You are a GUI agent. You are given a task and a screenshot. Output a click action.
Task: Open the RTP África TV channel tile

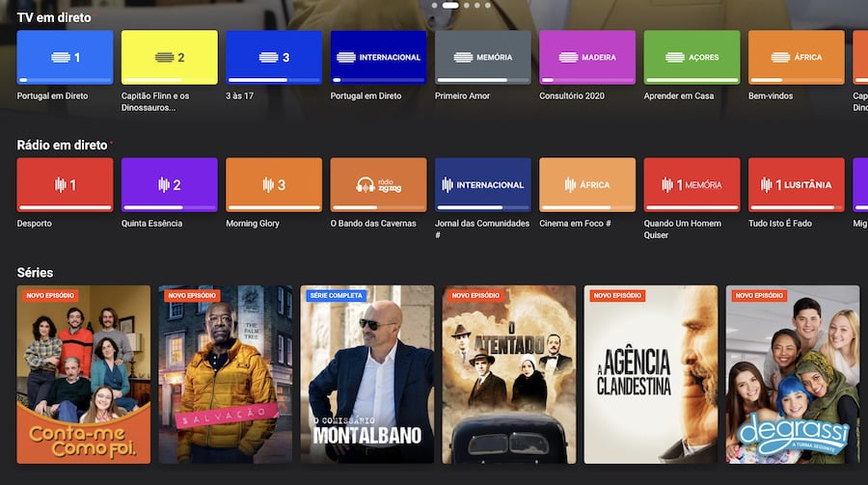coord(797,57)
